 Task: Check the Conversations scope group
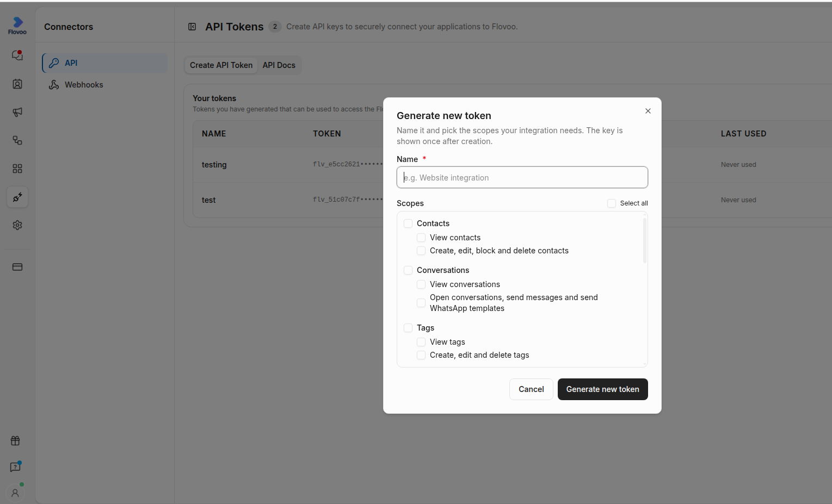pyautogui.click(x=408, y=270)
